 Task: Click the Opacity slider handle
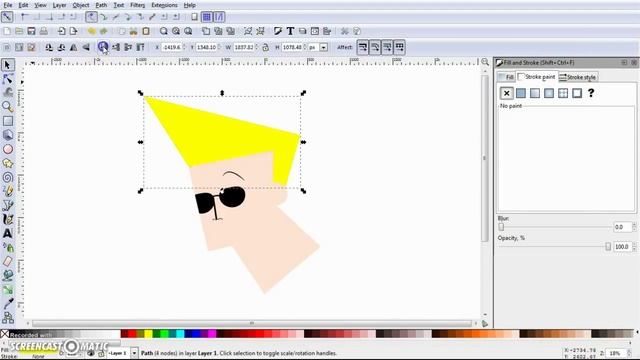click(608, 247)
